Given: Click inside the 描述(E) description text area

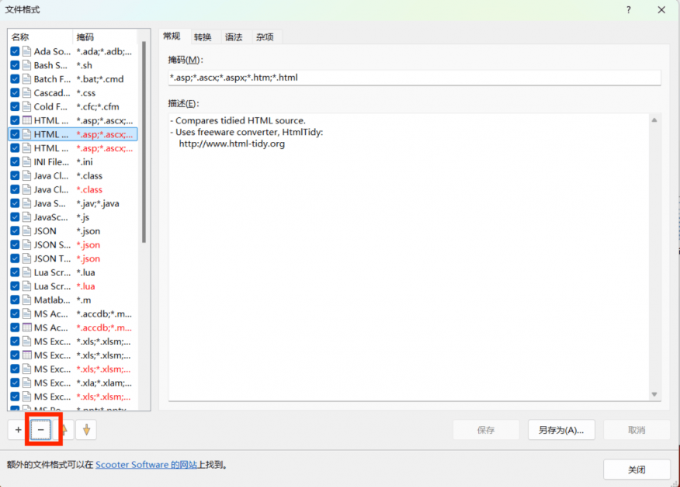Looking at the screenshot, I should coord(409,257).
